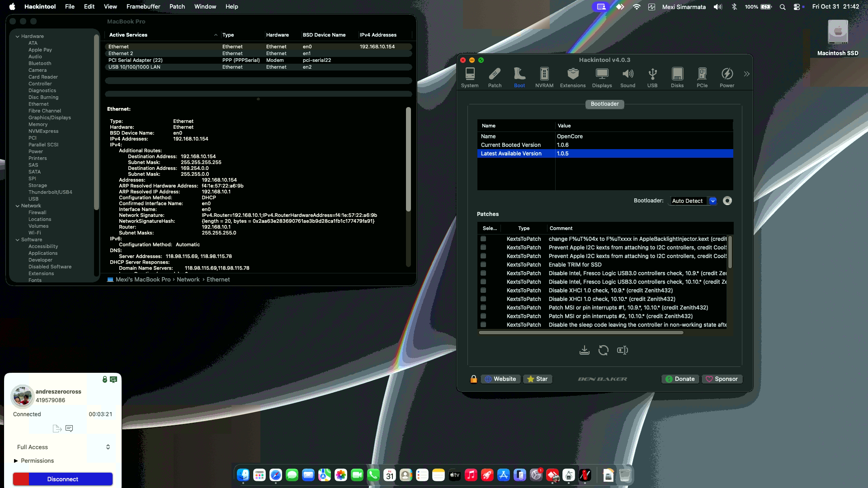Screen dimensions: 868x488
Task: Collapse the Network section in System Information sidebar
Action: pyautogui.click(x=17, y=206)
